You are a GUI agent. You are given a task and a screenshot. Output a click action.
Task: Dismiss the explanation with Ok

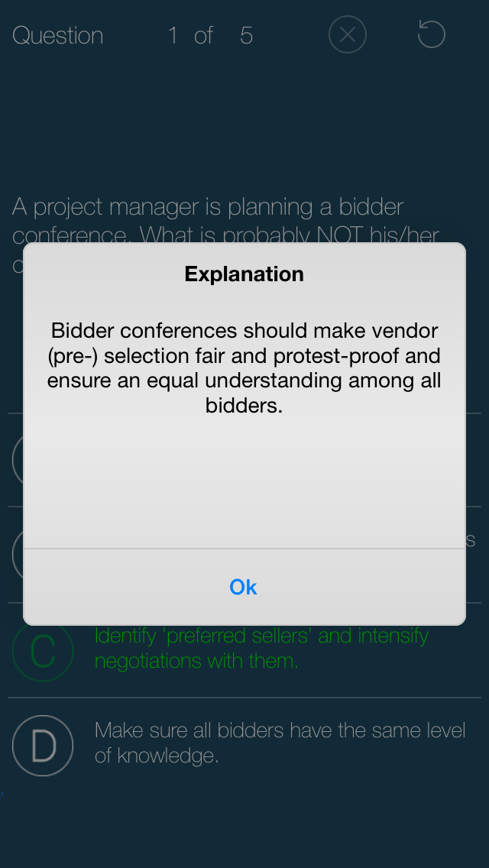click(244, 587)
